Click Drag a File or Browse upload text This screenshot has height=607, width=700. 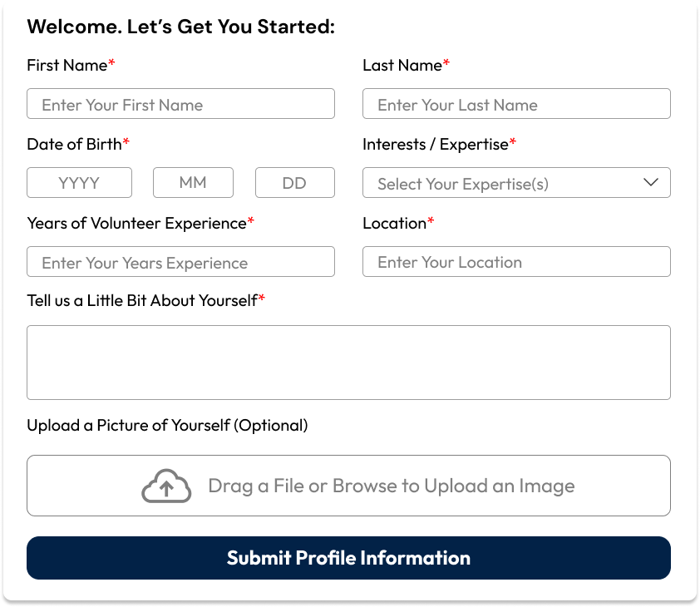[392, 486]
